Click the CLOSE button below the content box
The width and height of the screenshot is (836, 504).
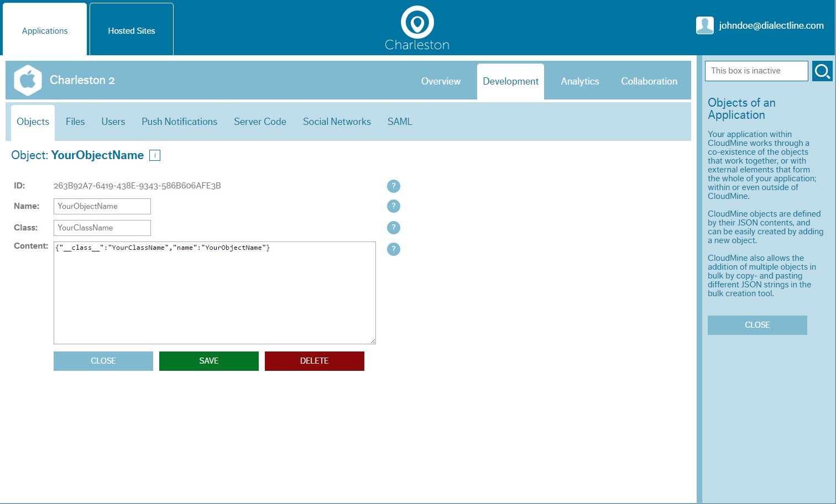[103, 361]
